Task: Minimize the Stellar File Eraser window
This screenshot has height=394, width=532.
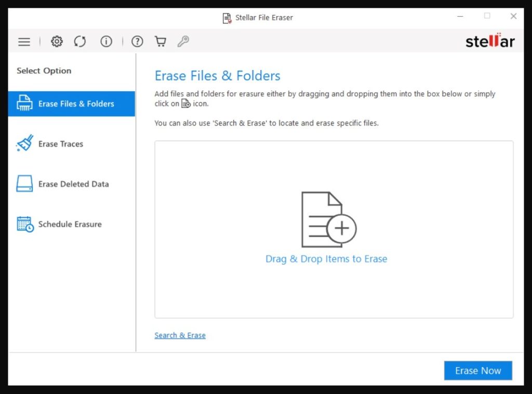Action: pyautogui.click(x=460, y=17)
